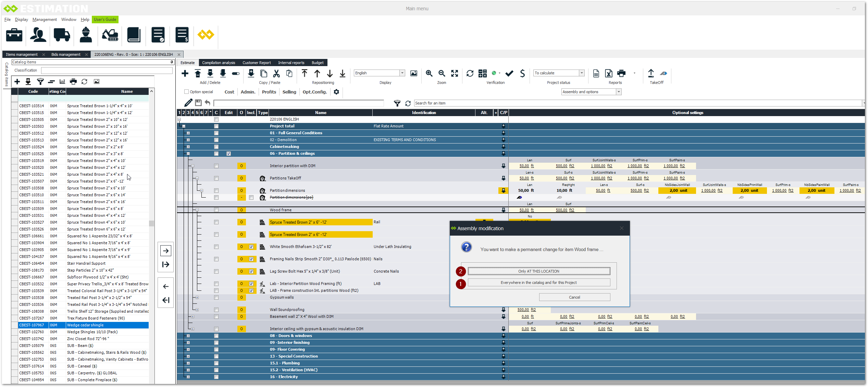Open the Management menu
The height and width of the screenshot is (387, 868).
pos(45,20)
